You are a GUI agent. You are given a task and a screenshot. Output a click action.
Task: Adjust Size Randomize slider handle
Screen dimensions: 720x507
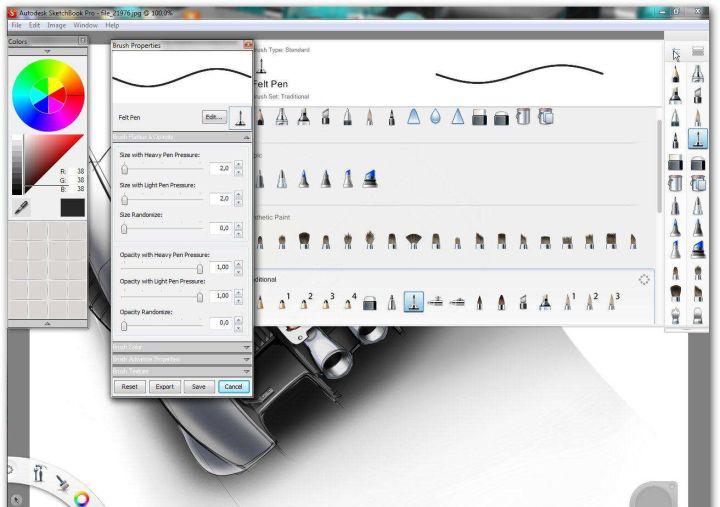pos(124,229)
